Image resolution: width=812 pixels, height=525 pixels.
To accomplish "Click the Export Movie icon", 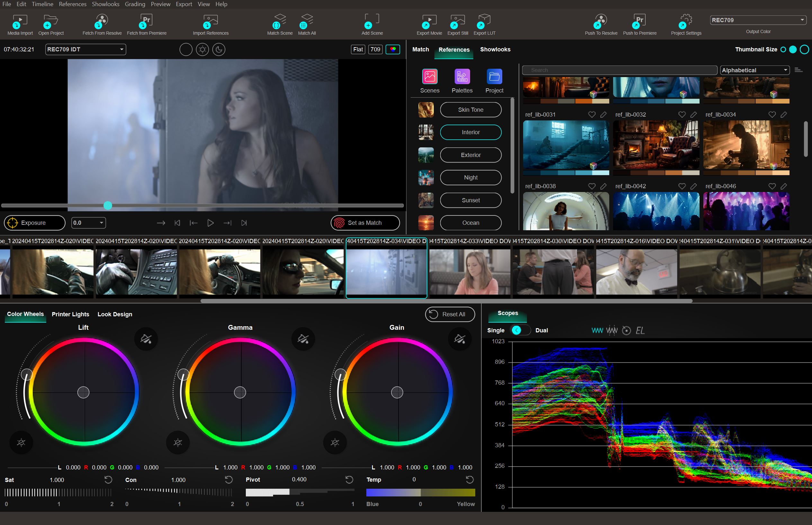I will 429,21.
